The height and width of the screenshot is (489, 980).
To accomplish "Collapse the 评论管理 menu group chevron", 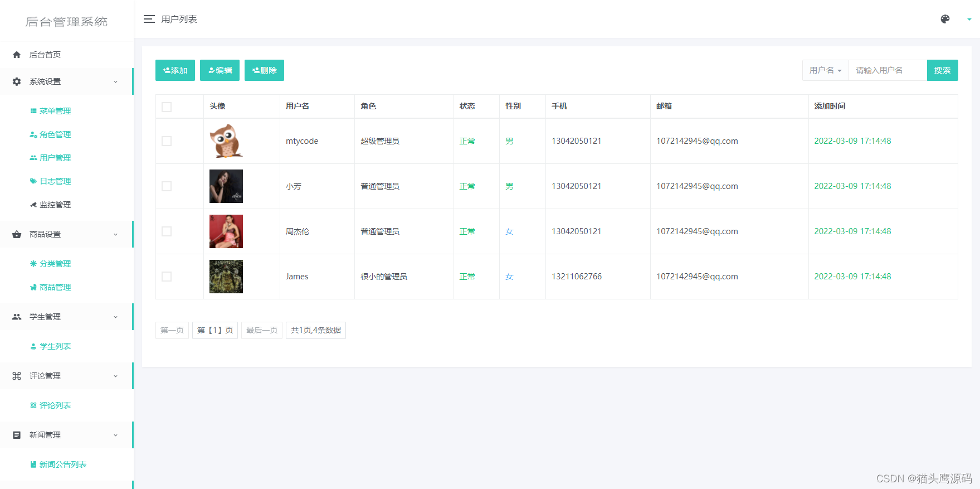I will [116, 376].
